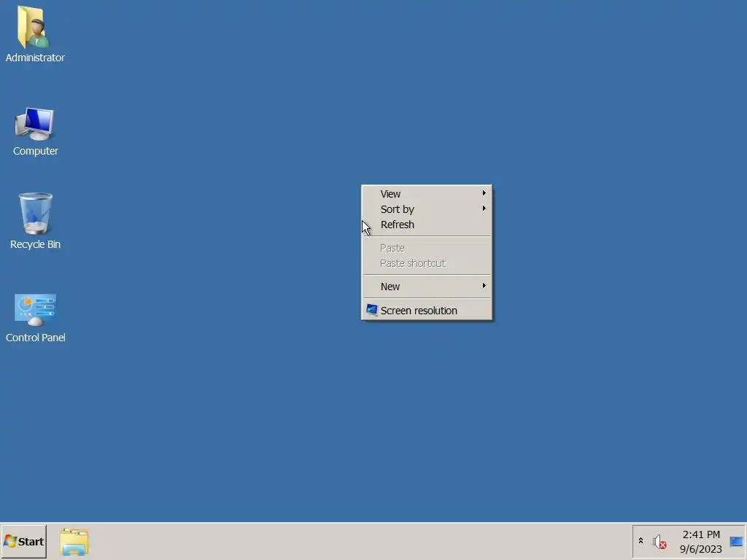Select the Control Panel desktop icon
747x560 pixels.
35,310
